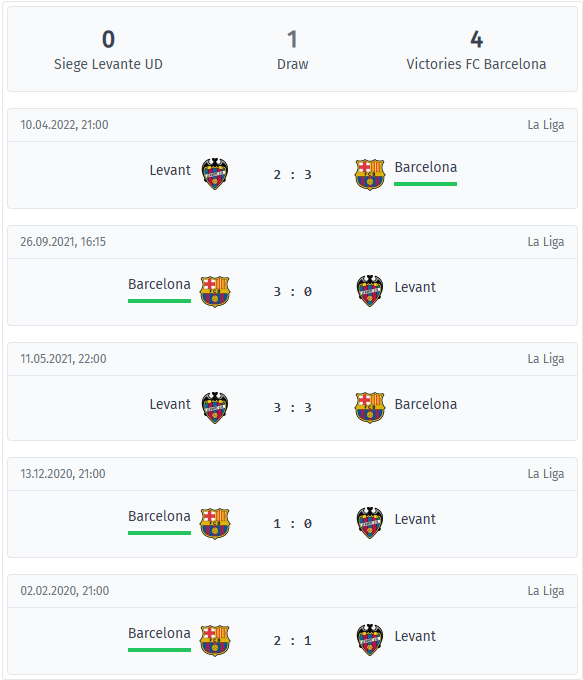Click Levante crest in 02.02.2020 match
Viewport: 583px width, 680px height.
click(370, 640)
